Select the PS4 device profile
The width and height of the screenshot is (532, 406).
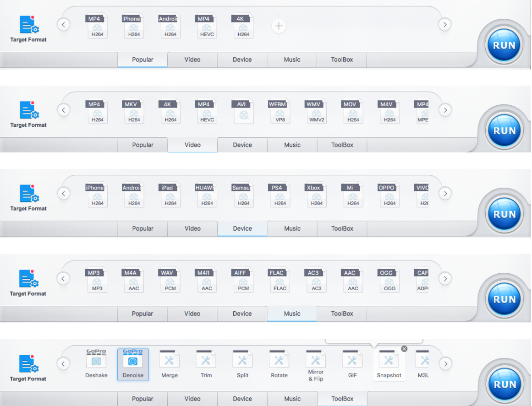coord(280,195)
